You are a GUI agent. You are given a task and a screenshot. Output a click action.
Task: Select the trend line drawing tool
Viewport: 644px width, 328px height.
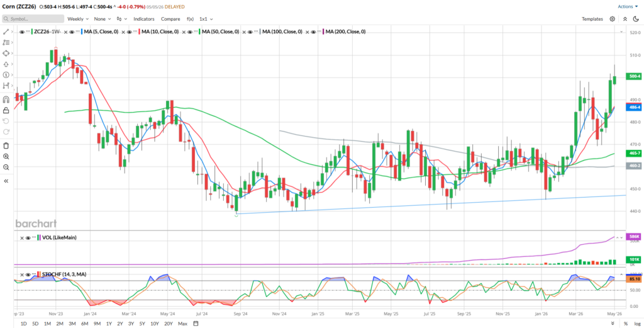[x=6, y=31]
